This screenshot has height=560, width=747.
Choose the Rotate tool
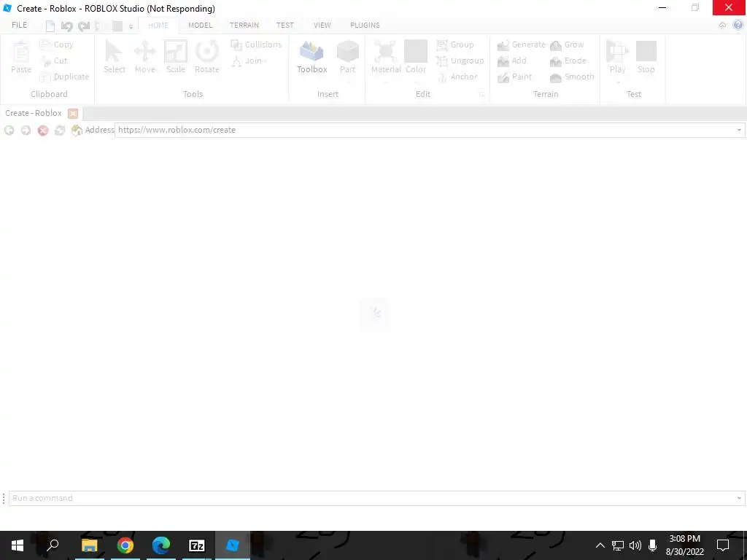(x=206, y=57)
